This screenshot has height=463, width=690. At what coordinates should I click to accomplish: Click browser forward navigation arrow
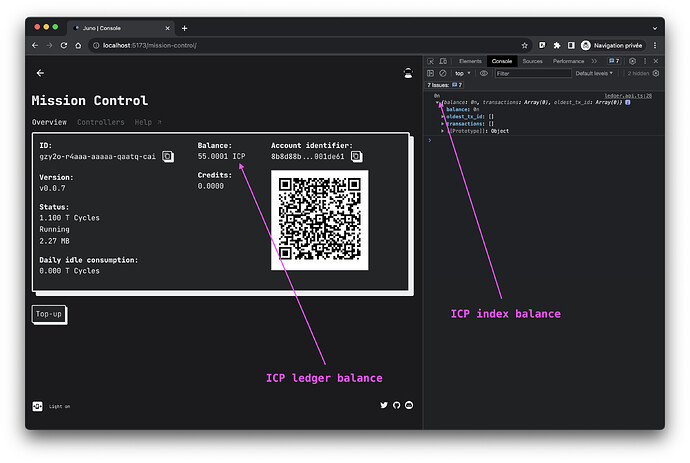[x=49, y=45]
